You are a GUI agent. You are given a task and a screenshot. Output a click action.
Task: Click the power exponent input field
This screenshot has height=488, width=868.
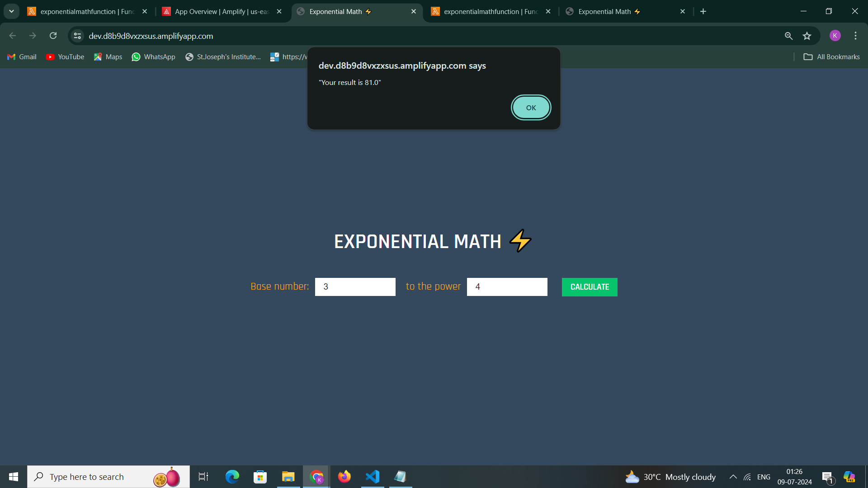[x=507, y=287]
